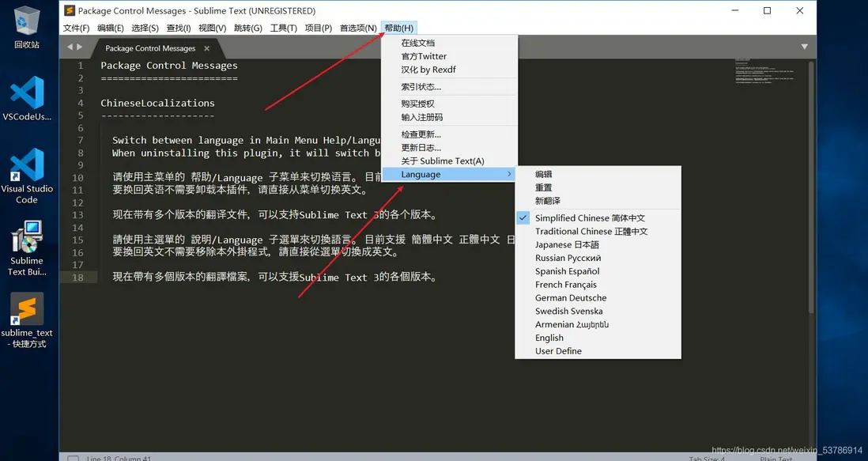Select Japanese 日本語 language
This screenshot has width=868, height=461.
coord(598,244)
